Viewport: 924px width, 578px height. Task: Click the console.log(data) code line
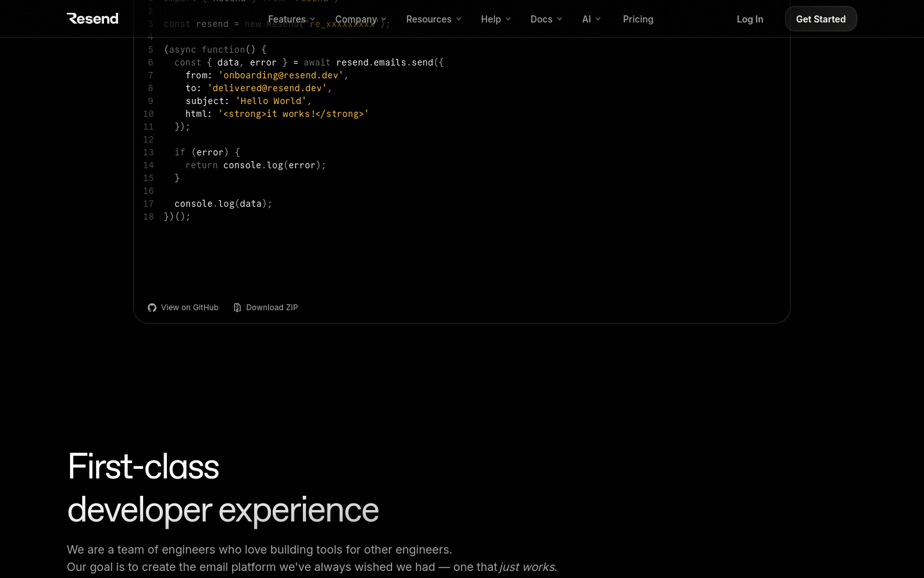pos(223,204)
